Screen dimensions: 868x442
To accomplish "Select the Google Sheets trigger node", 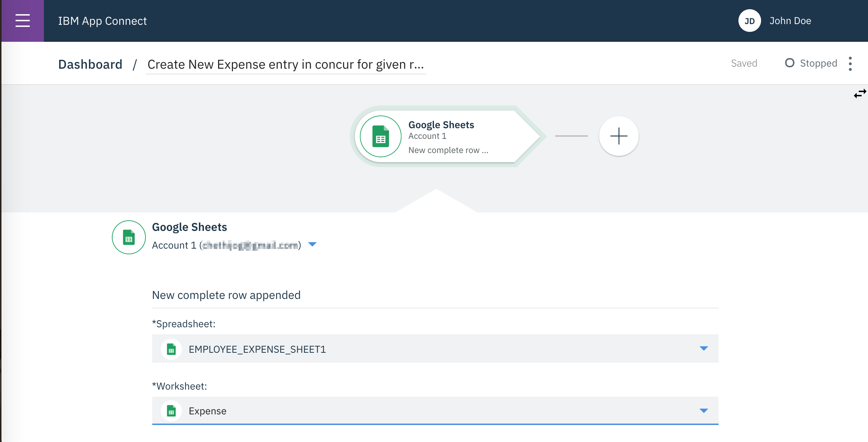I will (x=448, y=136).
